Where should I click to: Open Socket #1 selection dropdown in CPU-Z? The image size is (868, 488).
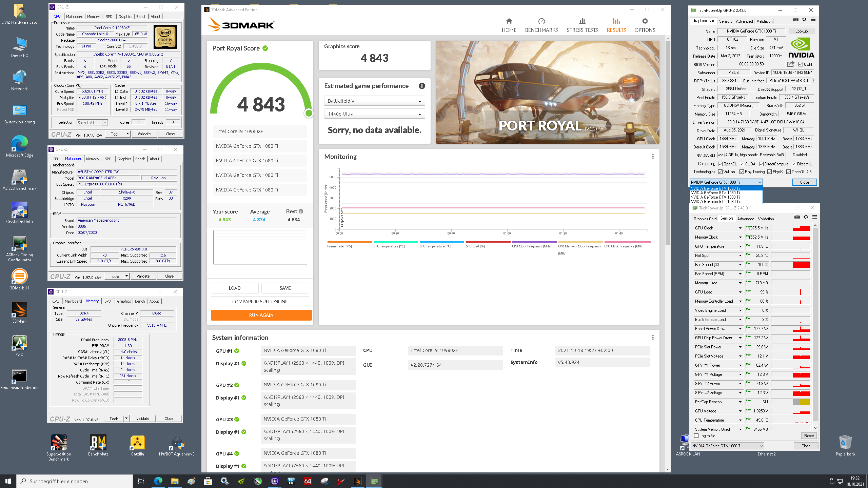(x=92, y=123)
